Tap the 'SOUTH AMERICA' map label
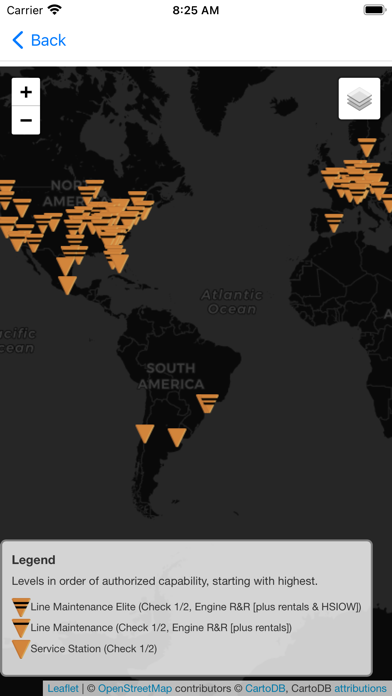Screen dimensions: 392x696 pyautogui.click(x=171, y=376)
